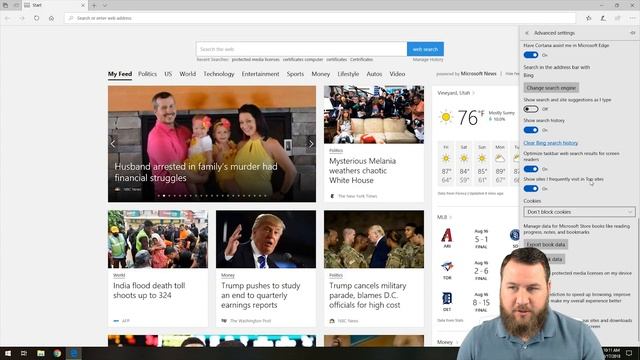Viewport: 640px width, 360px height.
Task: Click the Search the web input box
Action: (301, 49)
